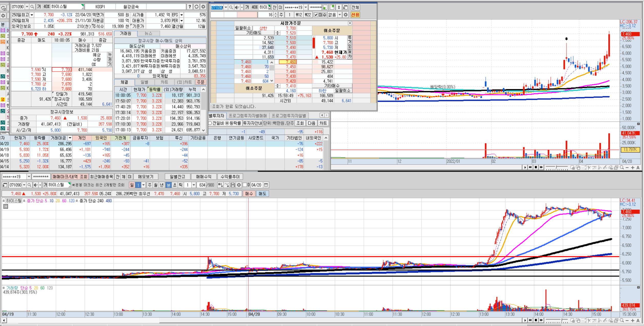Open the account dropdown in order window
The width and height of the screenshot is (644, 326).
point(306,7)
